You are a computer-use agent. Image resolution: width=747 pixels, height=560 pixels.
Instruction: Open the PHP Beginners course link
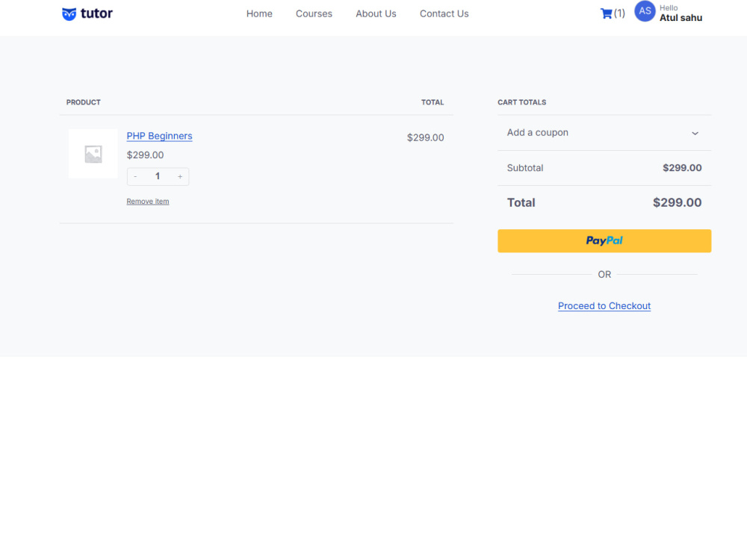coord(160,136)
